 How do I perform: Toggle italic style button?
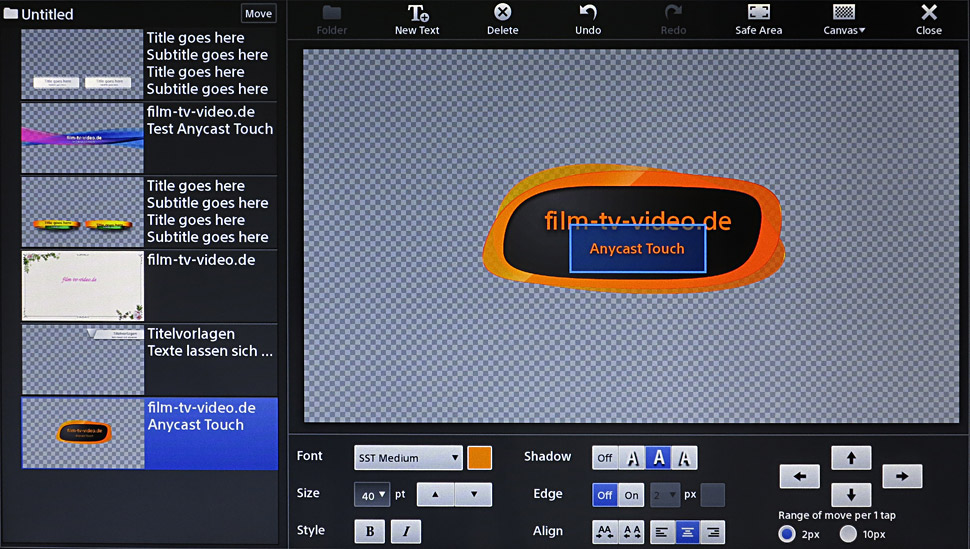coord(405,532)
